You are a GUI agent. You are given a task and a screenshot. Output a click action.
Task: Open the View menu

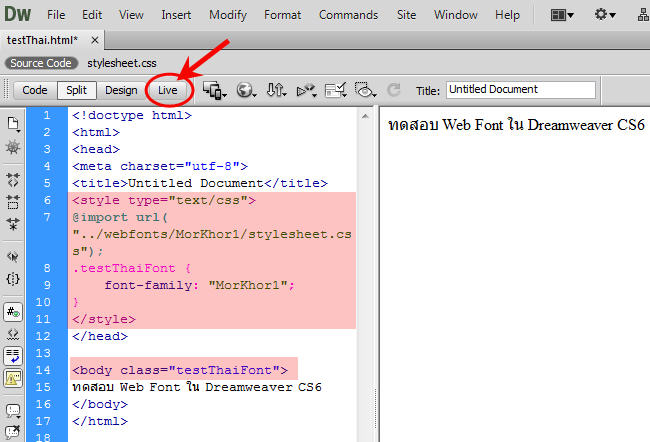(x=131, y=15)
